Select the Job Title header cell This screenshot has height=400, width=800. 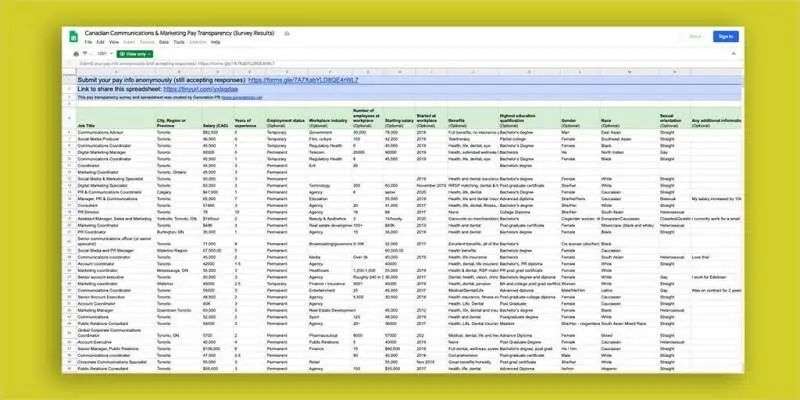[x=116, y=118]
